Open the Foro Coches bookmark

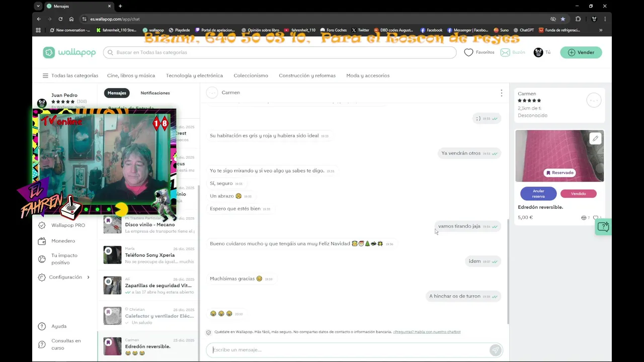(333, 30)
